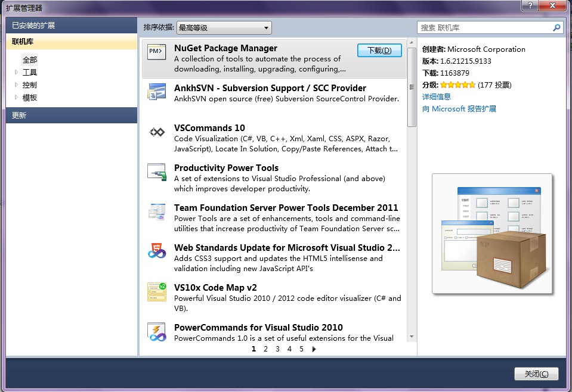This screenshot has width=572, height=392.
Task: Click the NuGet Package Manager icon
Action: (x=156, y=52)
